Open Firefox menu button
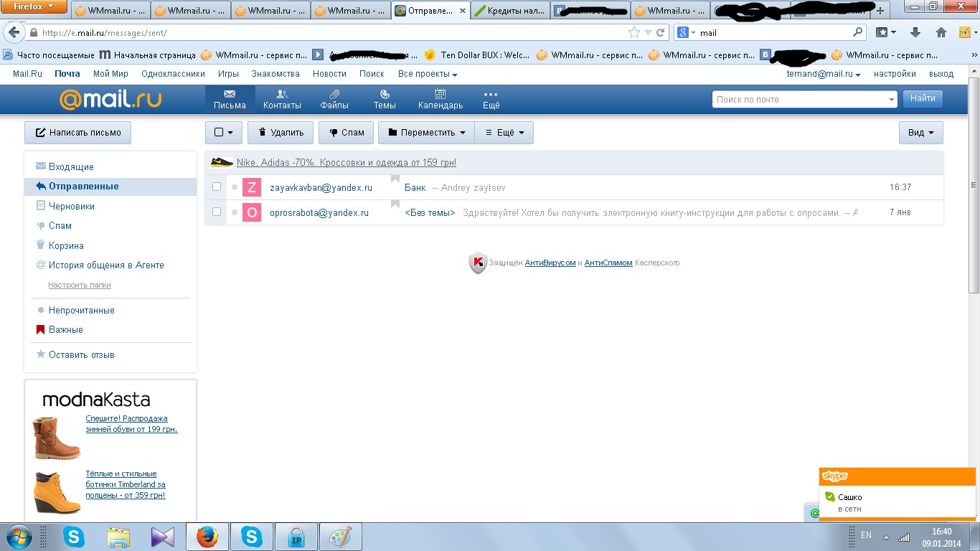 click(34, 6)
